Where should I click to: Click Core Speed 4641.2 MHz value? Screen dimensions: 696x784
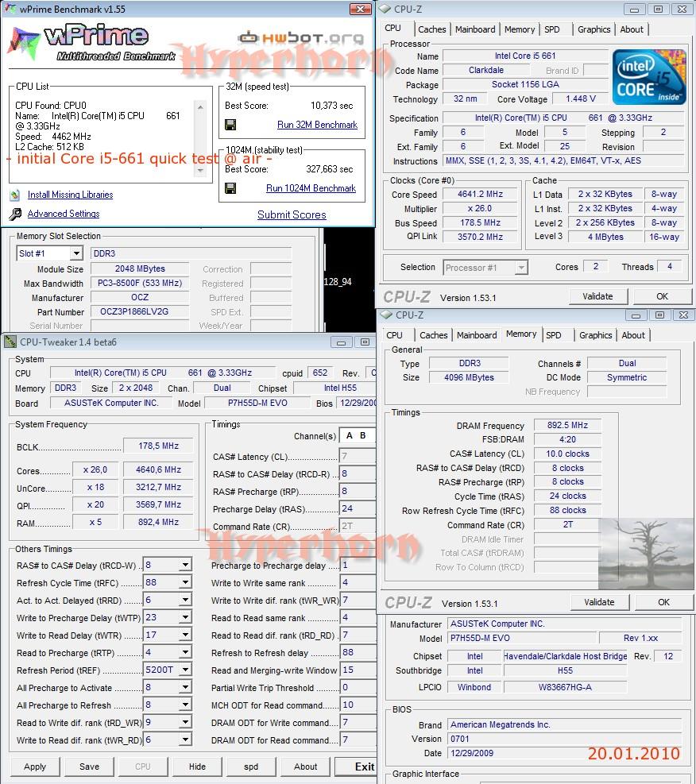point(480,194)
